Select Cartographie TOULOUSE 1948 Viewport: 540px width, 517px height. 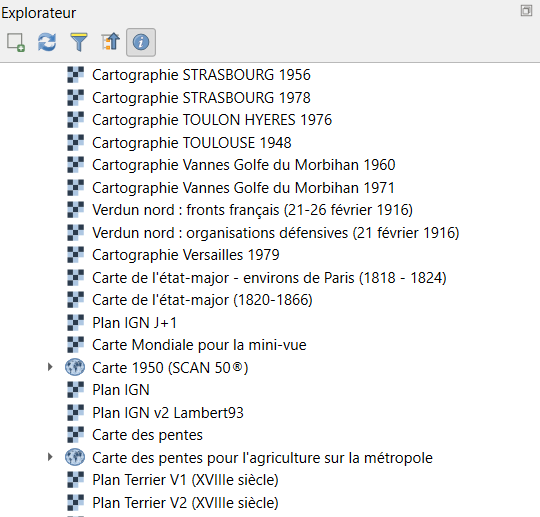[192, 143]
